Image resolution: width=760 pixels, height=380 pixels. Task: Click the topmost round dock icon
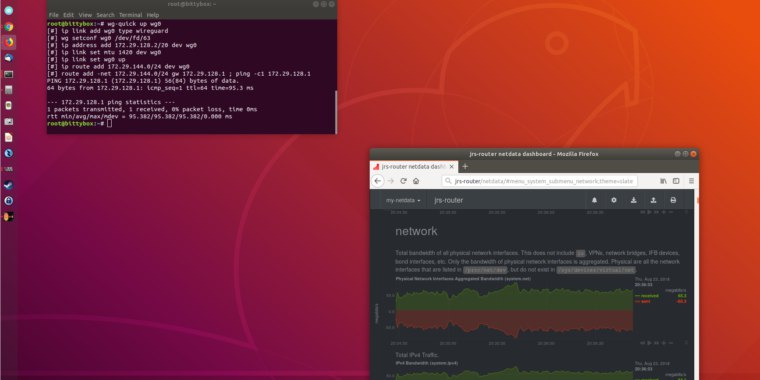pyautogui.click(x=8, y=11)
